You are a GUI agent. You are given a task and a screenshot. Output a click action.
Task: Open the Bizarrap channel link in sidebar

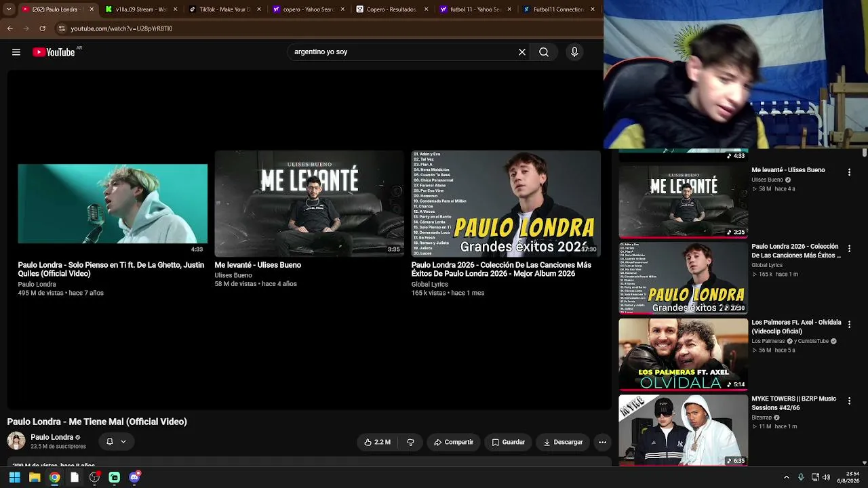(762, 418)
